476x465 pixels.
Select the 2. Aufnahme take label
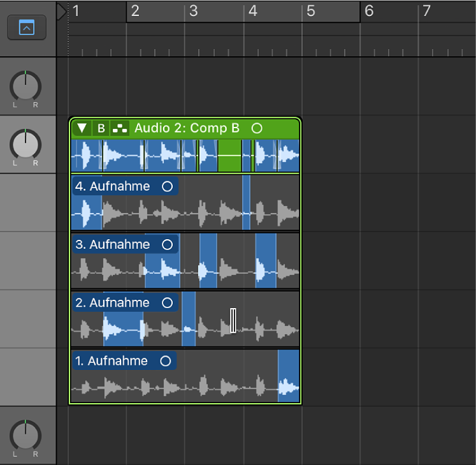[112, 303]
